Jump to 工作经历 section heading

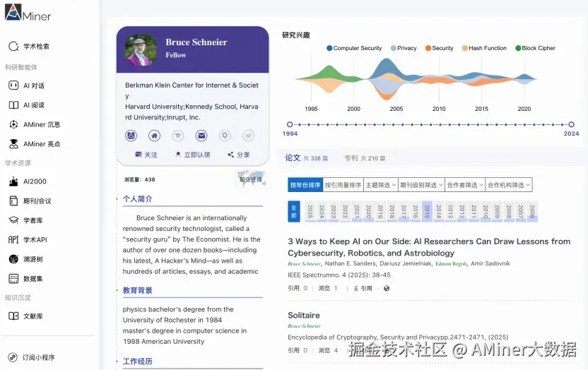[138, 362]
